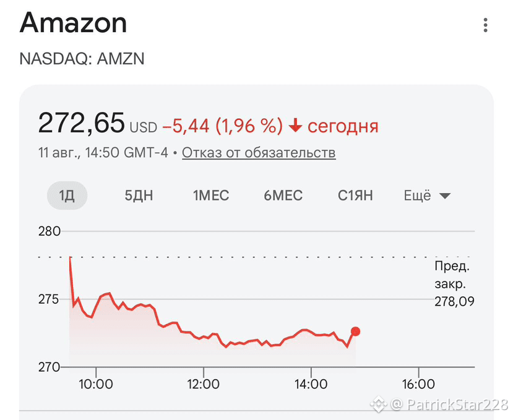The width and height of the screenshot is (513, 420).
Task: Click the NASDAQ: AMZN ticker label
Action: coord(82,59)
